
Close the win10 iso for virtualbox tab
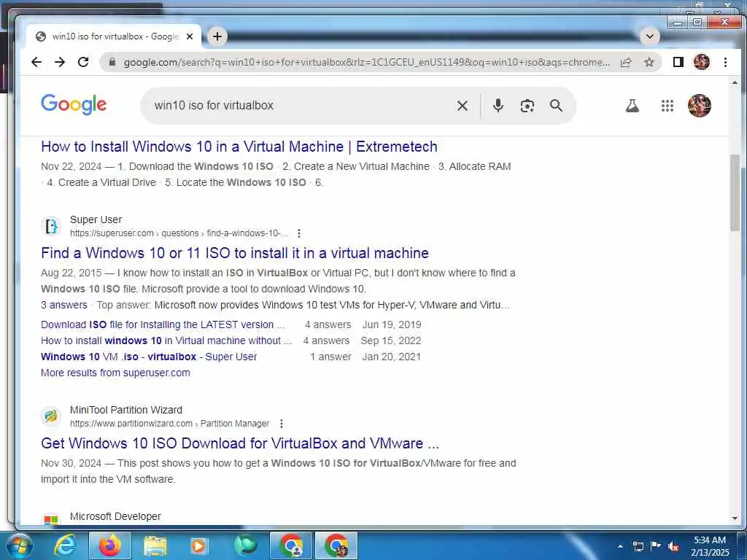click(x=190, y=36)
